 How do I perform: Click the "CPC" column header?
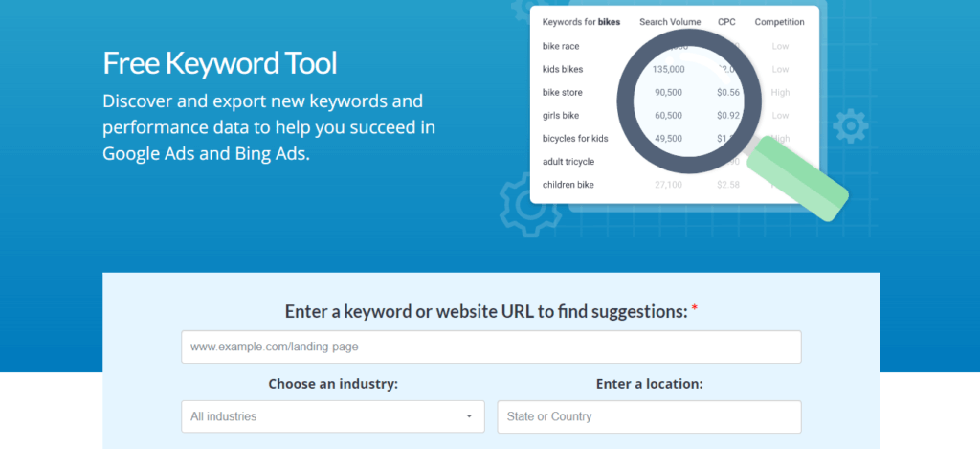pyautogui.click(x=726, y=22)
